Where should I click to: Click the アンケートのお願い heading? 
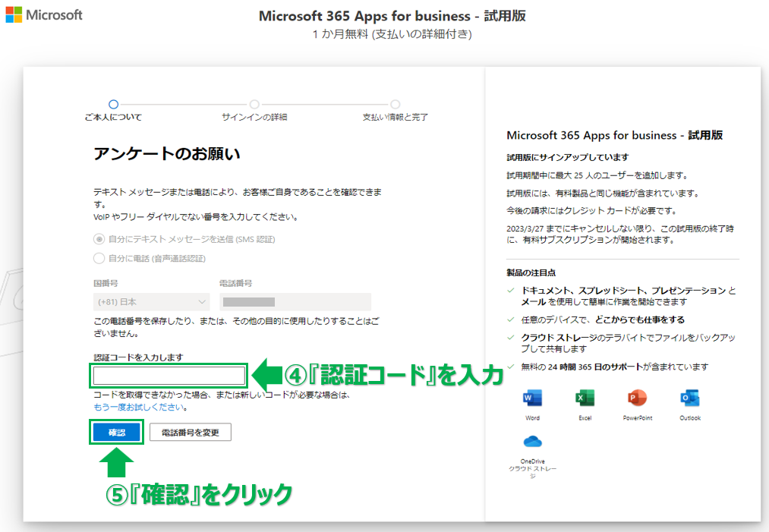(167, 154)
